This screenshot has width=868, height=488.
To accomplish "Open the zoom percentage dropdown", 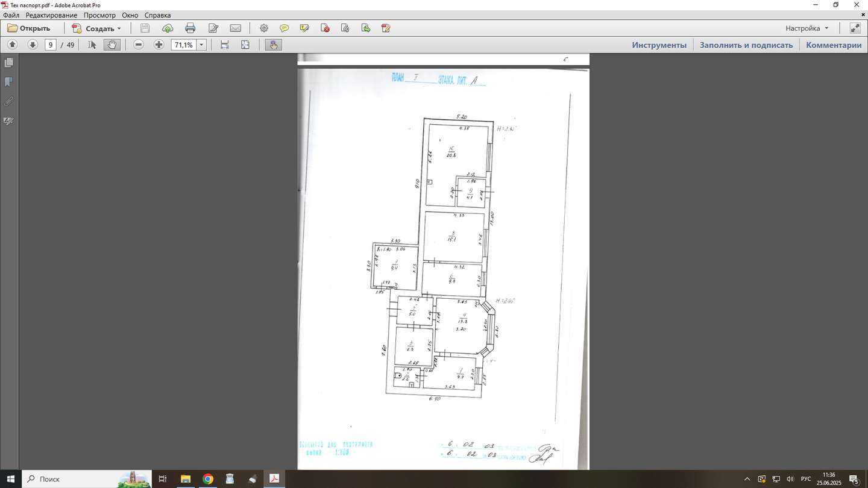I will click(x=201, y=45).
